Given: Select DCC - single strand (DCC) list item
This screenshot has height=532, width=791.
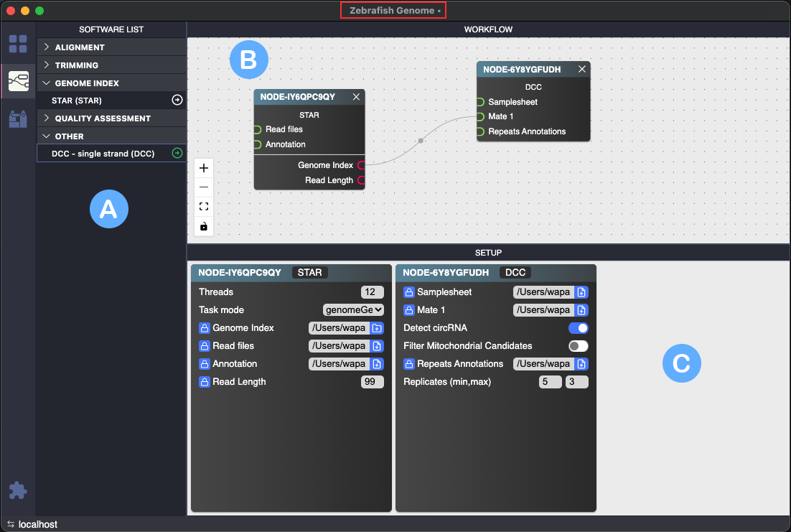Looking at the screenshot, I should [x=103, y=154].
